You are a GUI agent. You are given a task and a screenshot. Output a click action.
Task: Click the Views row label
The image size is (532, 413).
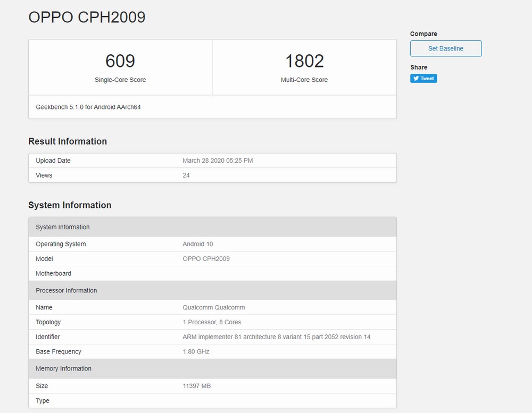coord(44,175)
